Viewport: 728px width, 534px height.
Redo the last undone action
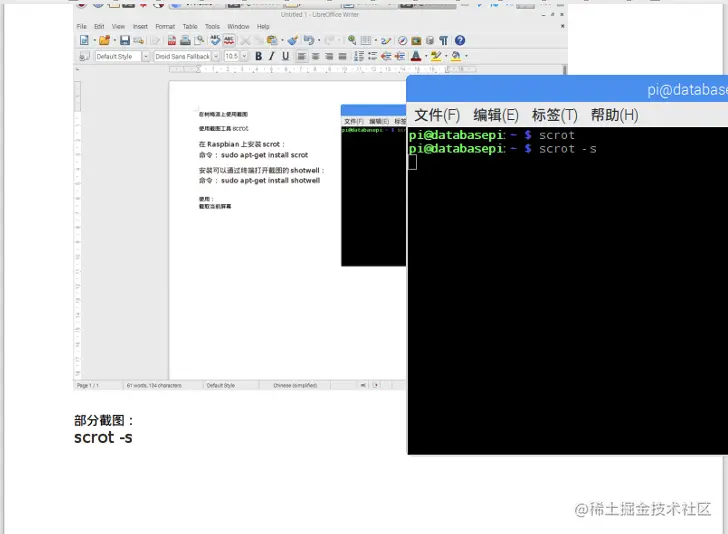[x=329, y=40]
